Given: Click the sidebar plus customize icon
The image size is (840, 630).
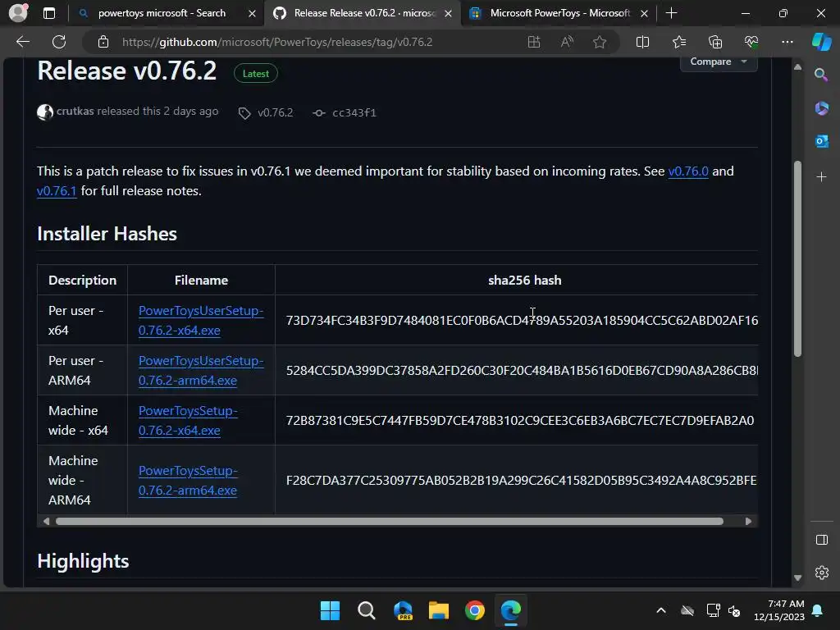Looking at the screenshot, I should (821, 177).
